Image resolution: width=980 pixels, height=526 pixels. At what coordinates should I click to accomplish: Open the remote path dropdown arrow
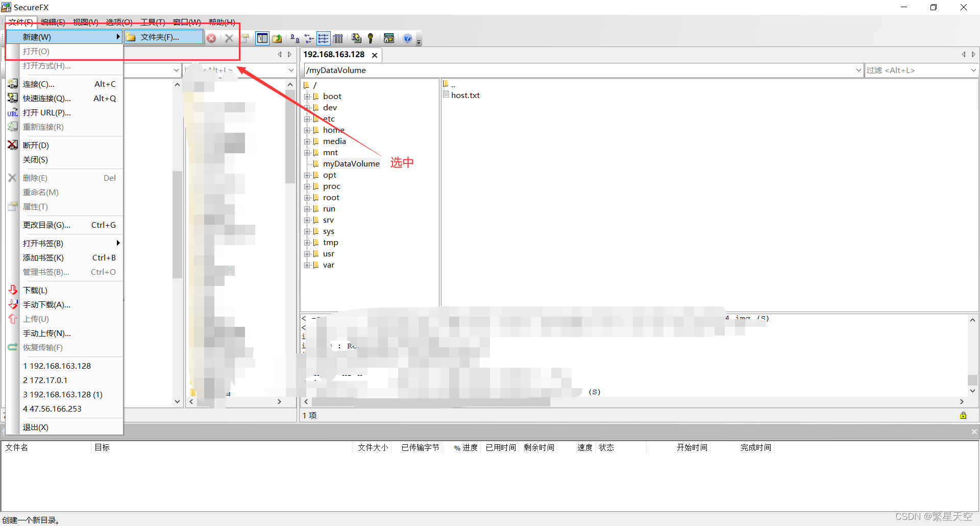coord(859,70)
